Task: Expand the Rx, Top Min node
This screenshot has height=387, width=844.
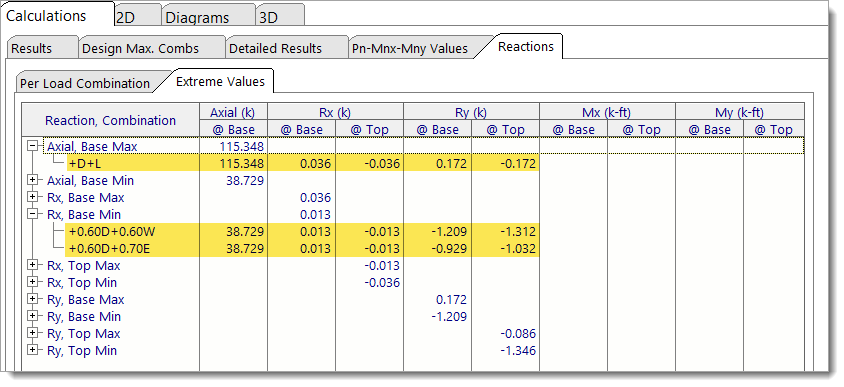Action: point(33,283)
